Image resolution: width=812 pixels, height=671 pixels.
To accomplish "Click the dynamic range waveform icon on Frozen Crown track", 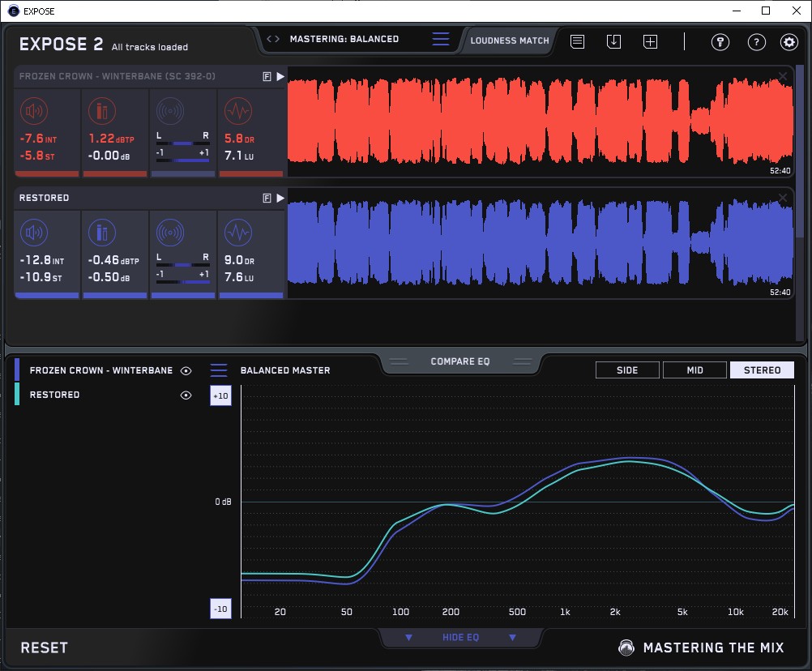I will click(237, 111).
